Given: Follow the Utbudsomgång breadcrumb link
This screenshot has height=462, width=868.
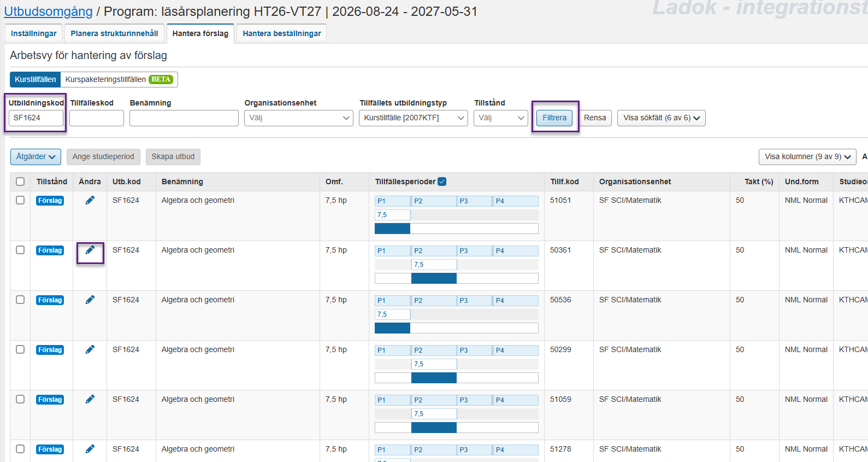Looking at the screenshot, I should tap(48, 11).
